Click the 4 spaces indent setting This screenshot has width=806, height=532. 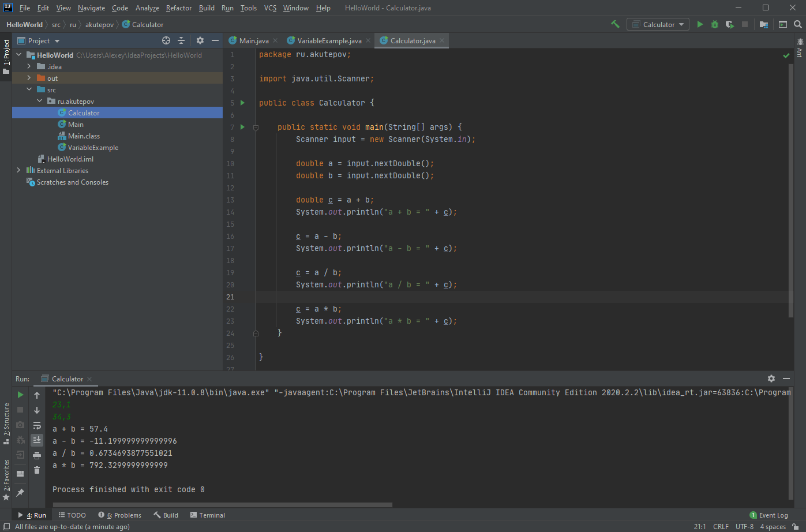pos(773,526)
